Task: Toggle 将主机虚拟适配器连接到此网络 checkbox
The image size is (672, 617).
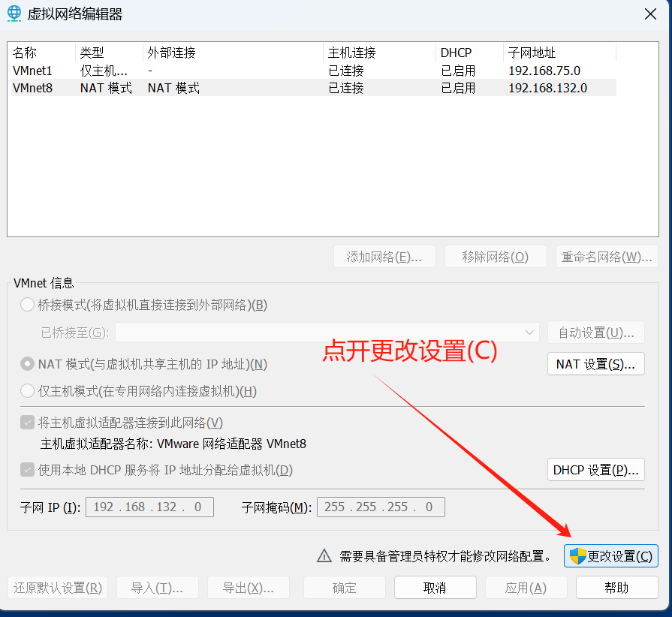Action: 27,423
